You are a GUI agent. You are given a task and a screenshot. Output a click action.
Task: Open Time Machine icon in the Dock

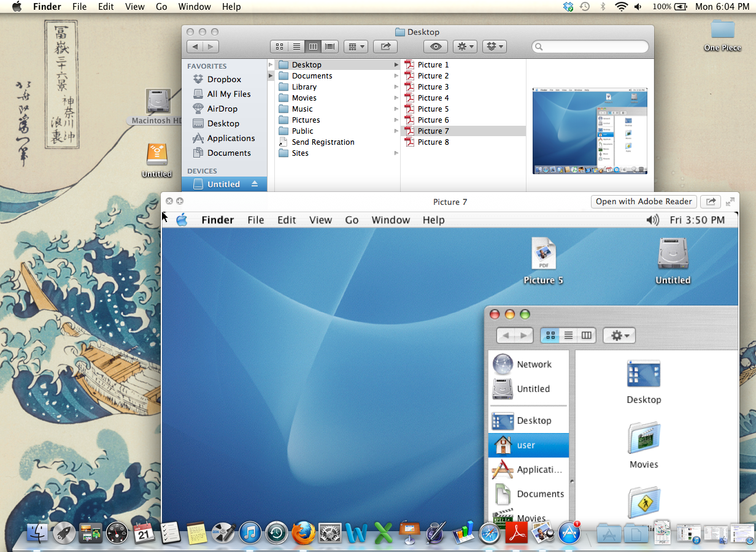[277, 533]
